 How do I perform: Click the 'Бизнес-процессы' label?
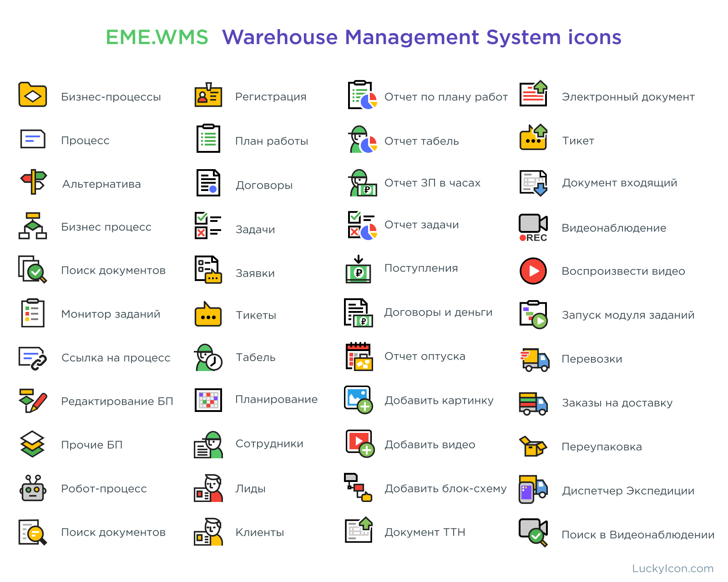pos(111,97)
